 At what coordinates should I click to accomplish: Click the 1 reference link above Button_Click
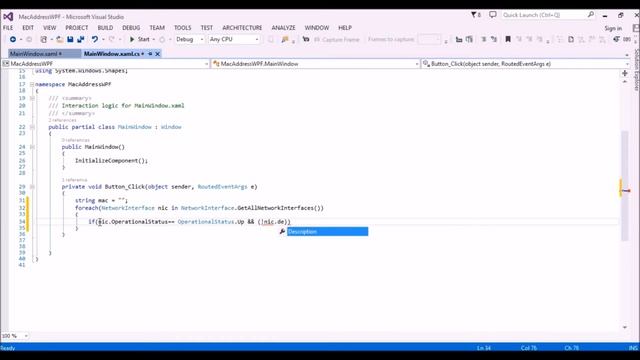click(x=74, y=180)
